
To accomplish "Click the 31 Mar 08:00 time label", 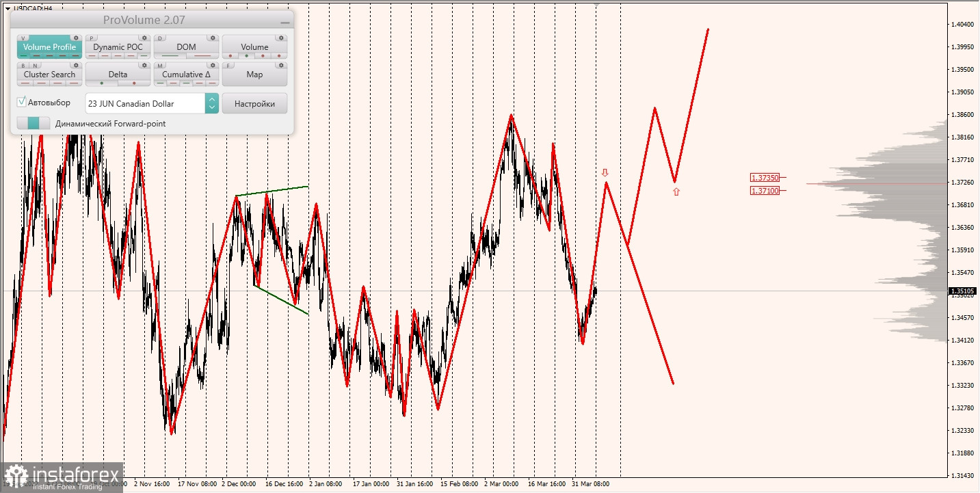I will click(591, 483).
